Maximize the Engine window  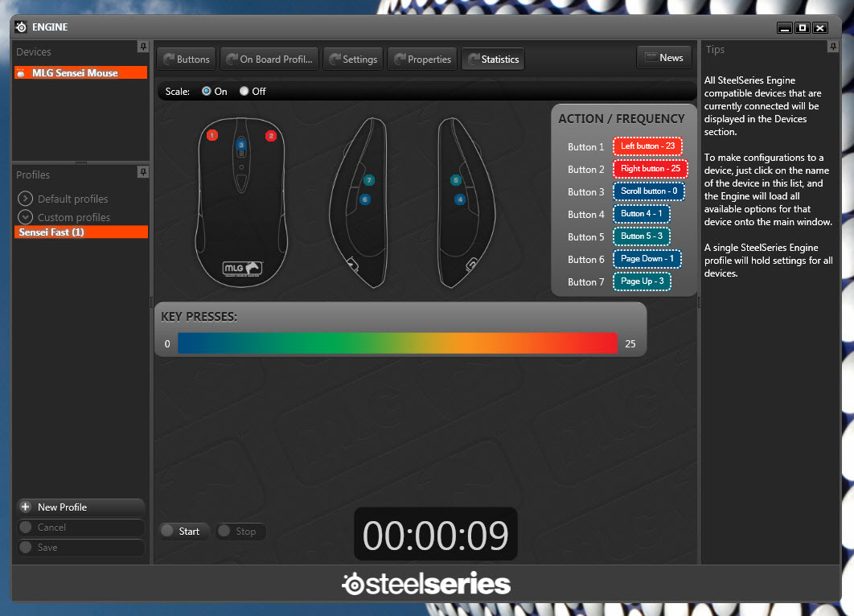point(803,27)
